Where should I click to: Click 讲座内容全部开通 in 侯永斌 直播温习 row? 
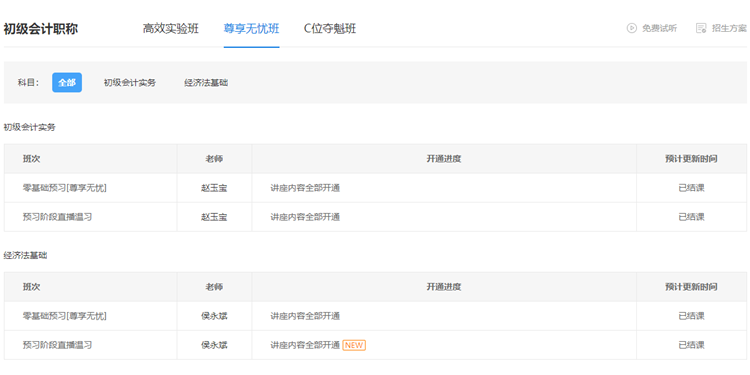coord(305,345)
